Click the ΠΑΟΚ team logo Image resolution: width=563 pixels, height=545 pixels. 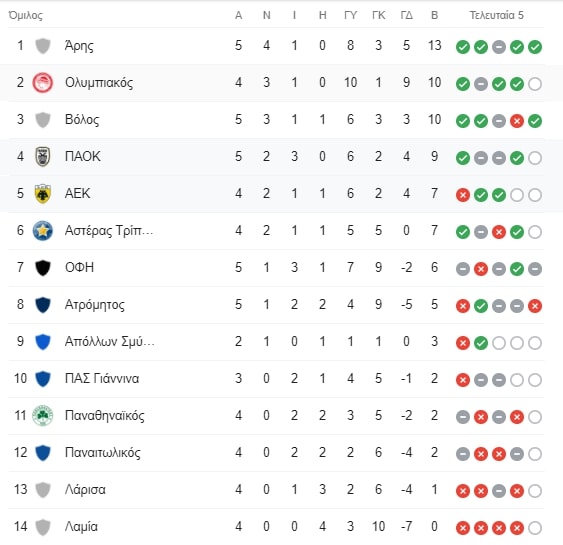click(43, 157)
